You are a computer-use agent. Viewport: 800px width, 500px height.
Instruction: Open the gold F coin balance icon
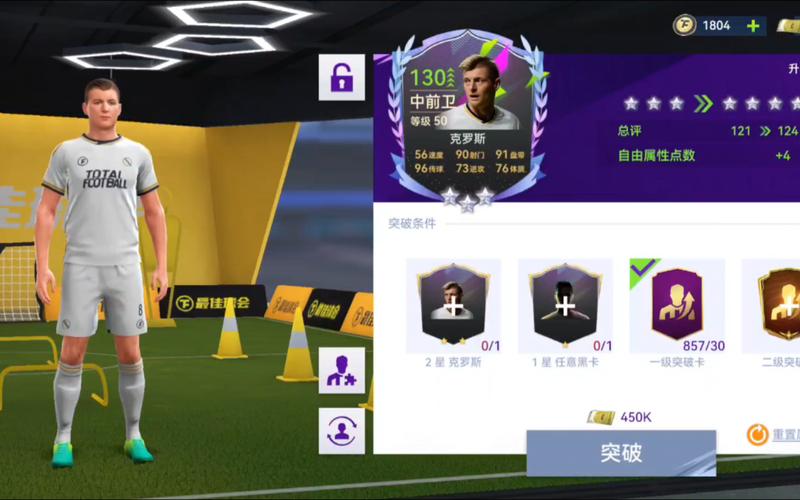click(684, 26)
